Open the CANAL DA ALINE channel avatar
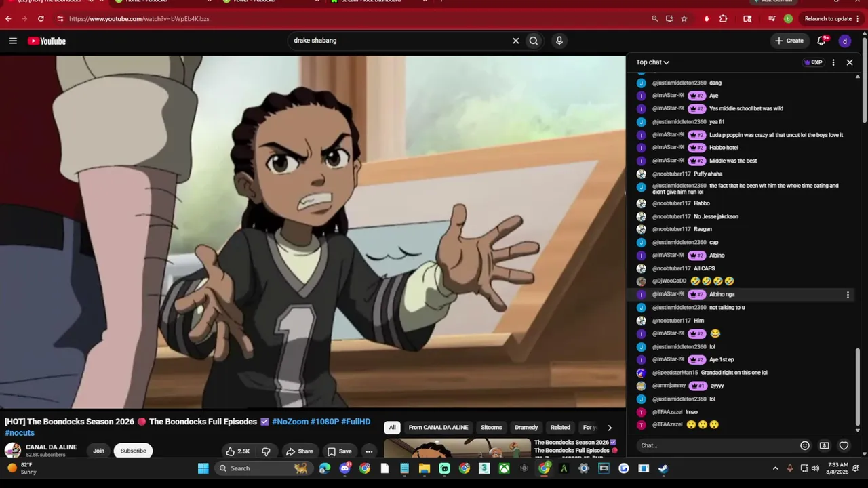868x488 pixels. pos(12,451)
